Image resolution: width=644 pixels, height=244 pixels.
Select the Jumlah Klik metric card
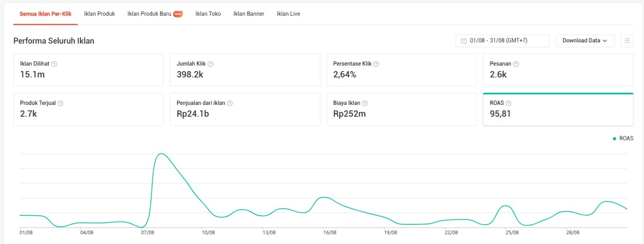coord(245,70)
